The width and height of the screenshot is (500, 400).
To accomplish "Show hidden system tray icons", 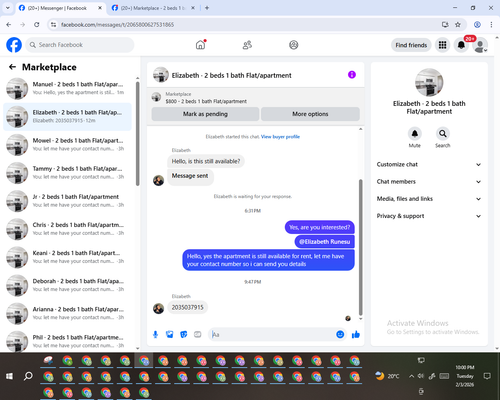I will (x=411, y=376).
